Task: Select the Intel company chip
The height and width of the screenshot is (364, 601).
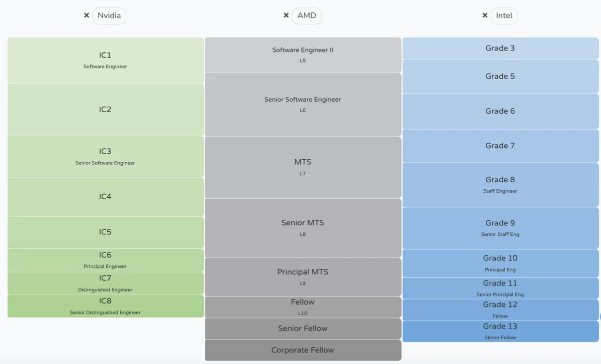Action: (504, 16)
